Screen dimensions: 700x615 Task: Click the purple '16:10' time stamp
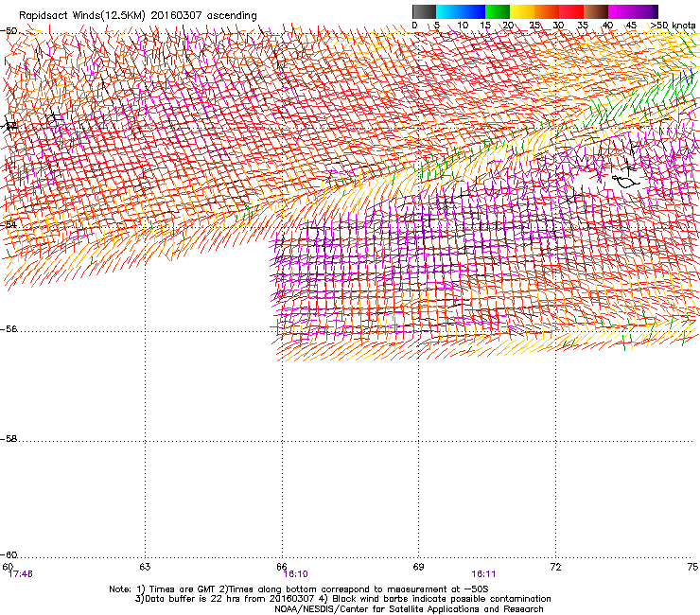tap(295, 574)
